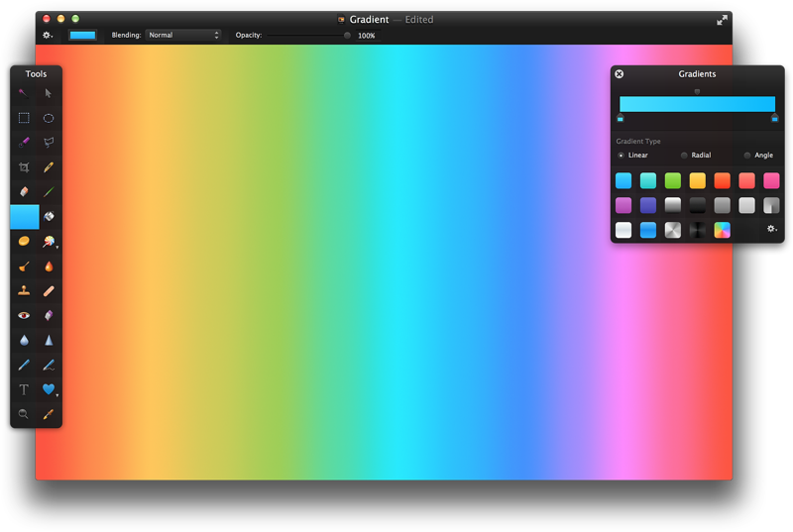Click the toolbar gradient preview swatch
The height and width of the screenshot is (532, 793).
pyautogui.click(x=82, y=35)
